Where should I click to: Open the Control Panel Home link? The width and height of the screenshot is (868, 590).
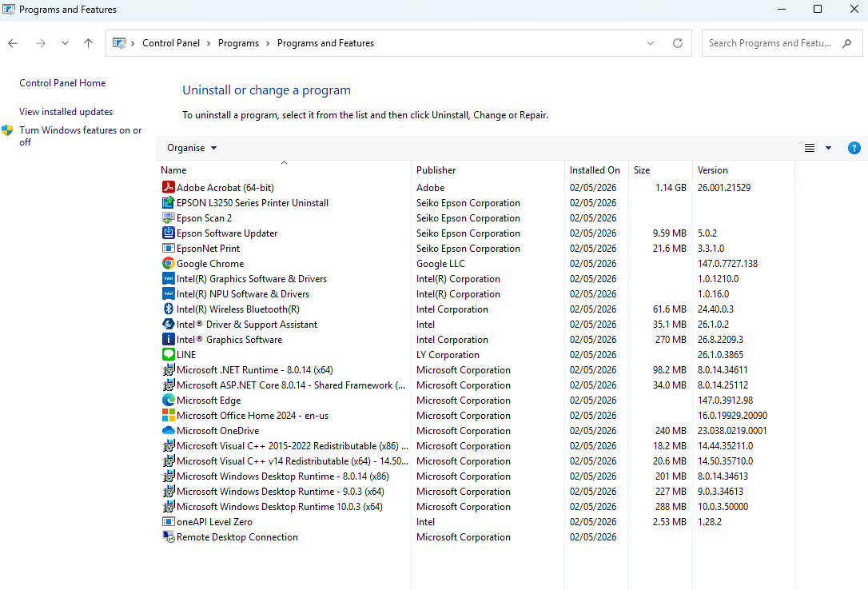coord(62,83)
